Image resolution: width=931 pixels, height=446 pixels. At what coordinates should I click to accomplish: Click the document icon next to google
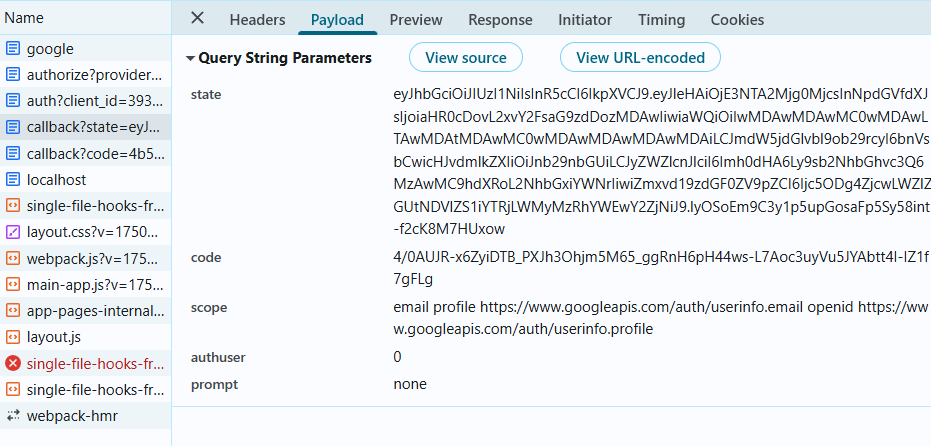[12, 49]
